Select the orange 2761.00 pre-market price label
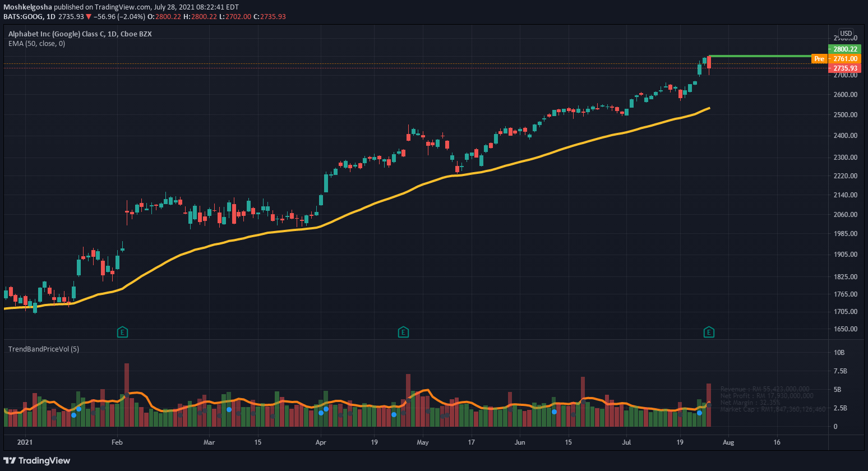The height and width of the screenshot is (471, 868). (845, 59)
